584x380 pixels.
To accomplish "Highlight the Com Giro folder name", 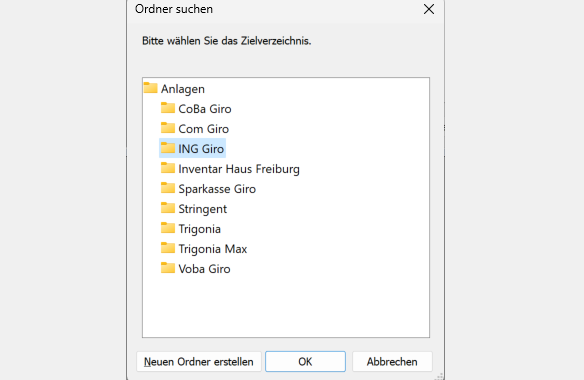I will point(204,129).
